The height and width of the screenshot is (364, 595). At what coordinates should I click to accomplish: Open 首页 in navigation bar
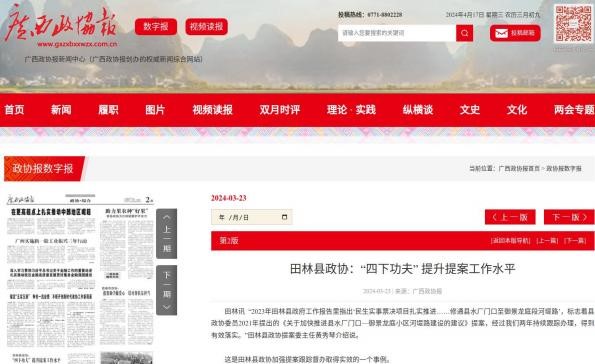point(14,110)
